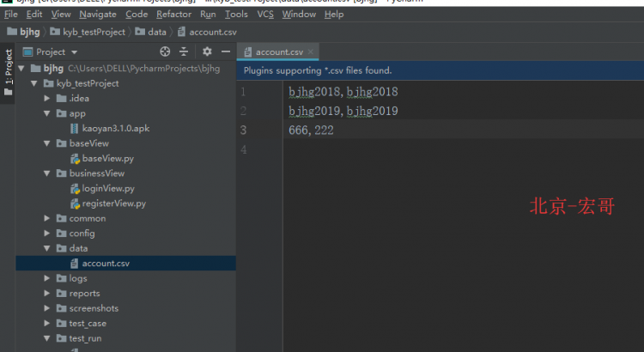Click kyb_testProject in the breadcrumb bar

[93, 32]
